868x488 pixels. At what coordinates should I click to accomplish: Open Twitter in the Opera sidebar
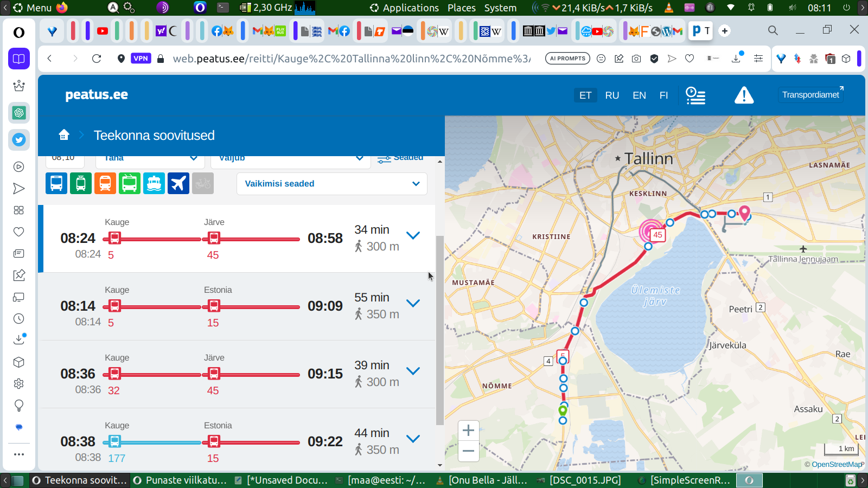(x=19, y=140)
